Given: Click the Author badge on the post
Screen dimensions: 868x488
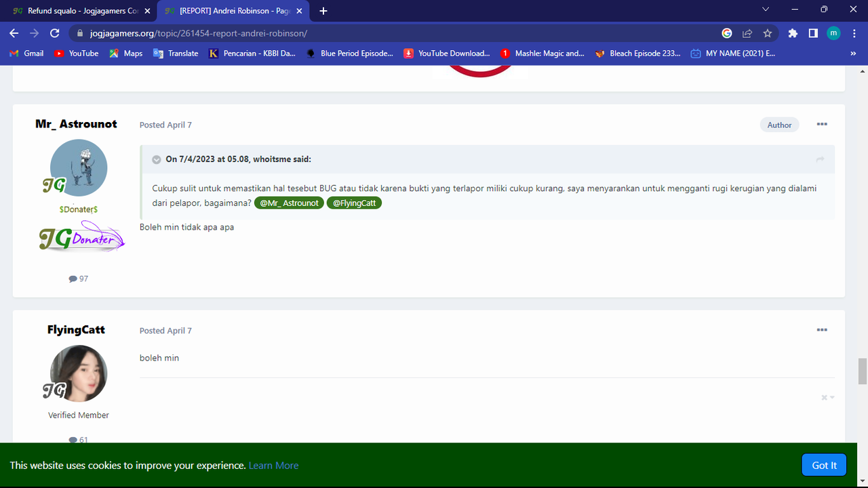Looking at the screenshot, I should point(779,125).
